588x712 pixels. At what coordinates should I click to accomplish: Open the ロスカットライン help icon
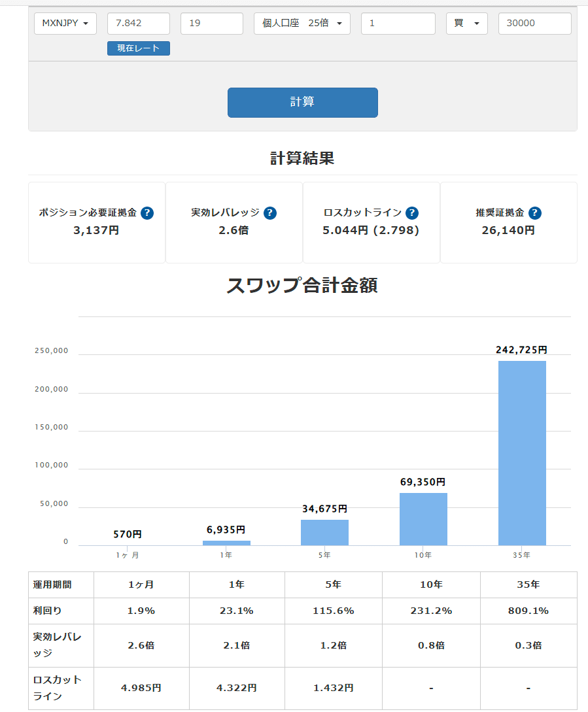411,212
